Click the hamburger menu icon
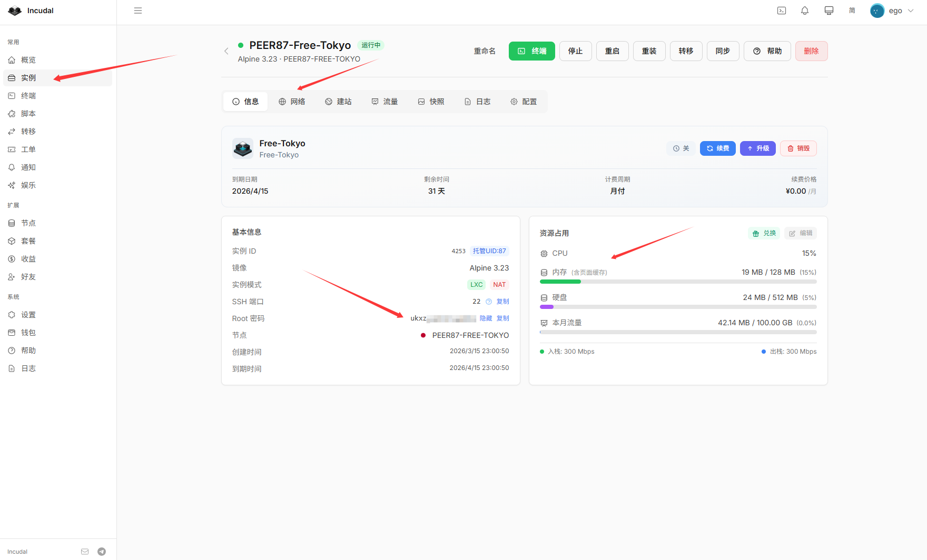 coord(138,11)
